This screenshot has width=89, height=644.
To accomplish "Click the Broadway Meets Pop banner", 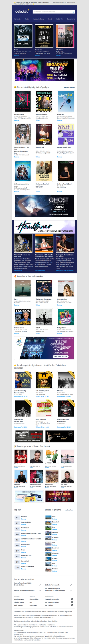I will pyautogui.click(x=44, y=70).
